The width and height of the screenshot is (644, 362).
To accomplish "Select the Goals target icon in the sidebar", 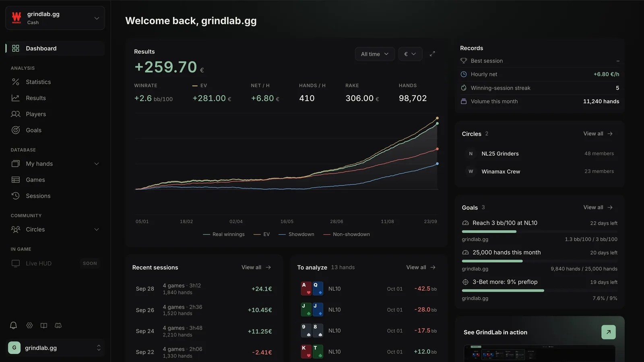I will 16,130.
